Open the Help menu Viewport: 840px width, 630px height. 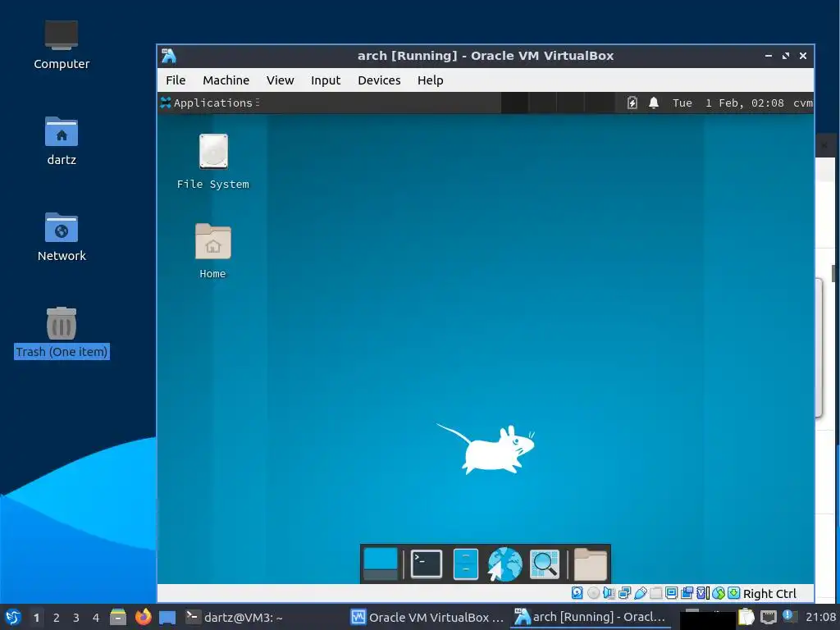[430, 80]
